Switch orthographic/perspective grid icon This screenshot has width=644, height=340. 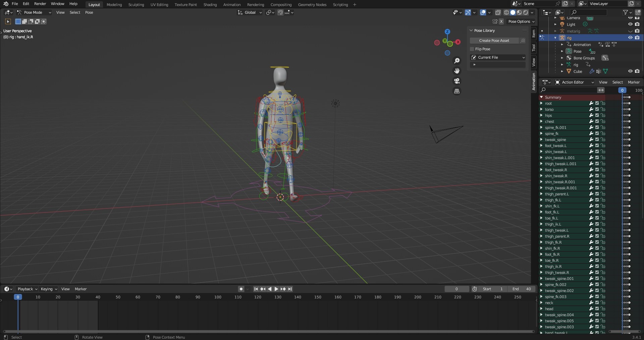[457, 91]
